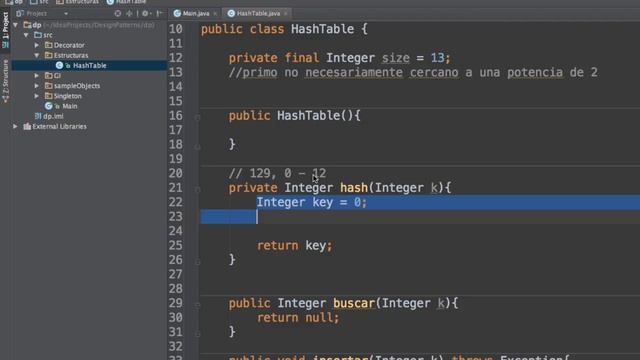This screenshot has width=640, height=360.
Task: Expand the Singleton package
Action: (37, 96)
